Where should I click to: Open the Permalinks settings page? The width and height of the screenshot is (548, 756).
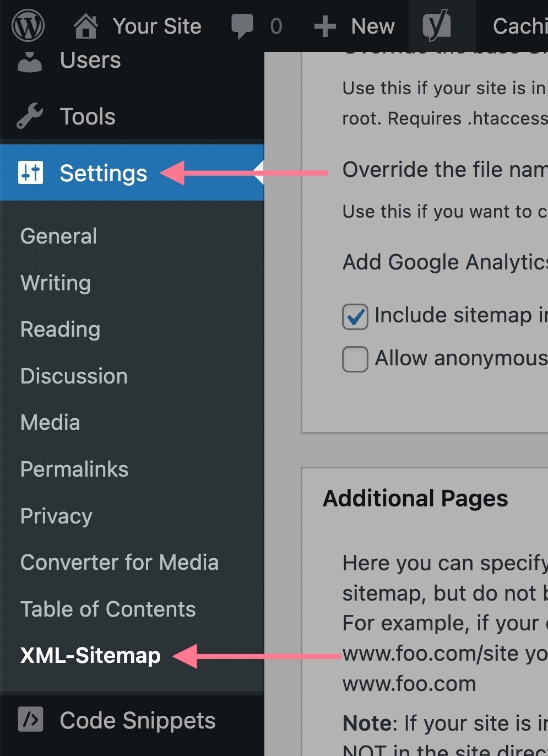click(74, 469)
